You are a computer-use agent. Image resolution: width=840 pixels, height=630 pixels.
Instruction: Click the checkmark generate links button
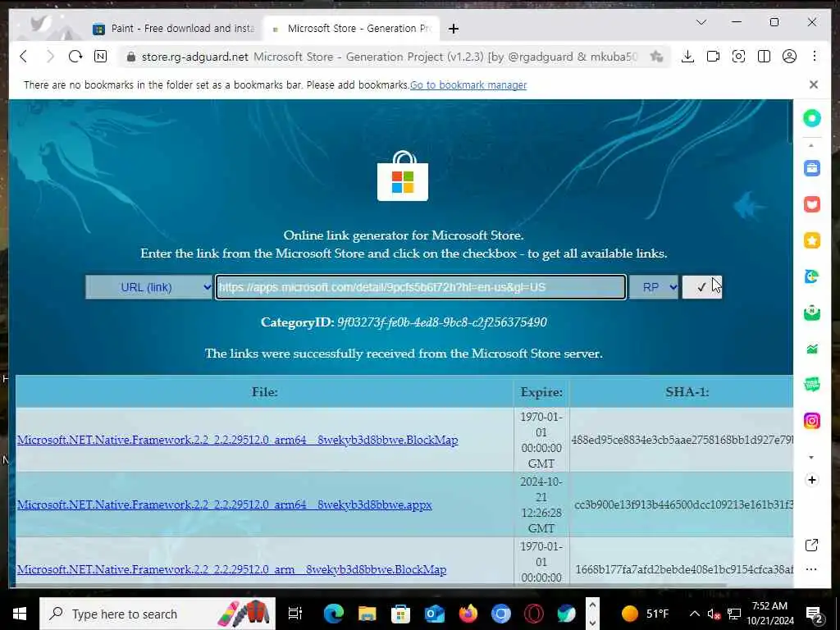pyautogui.click(x=702, y=287)
